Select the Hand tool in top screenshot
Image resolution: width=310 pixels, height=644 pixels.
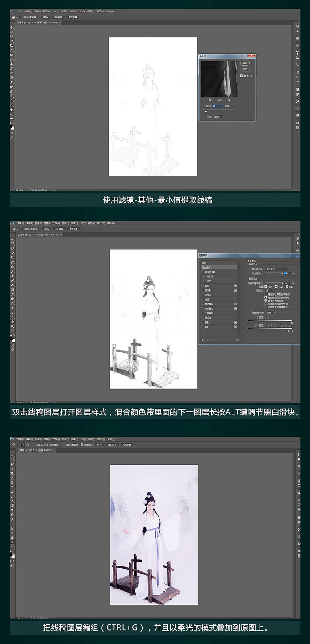pyautogui.click(x=12, y=109)
